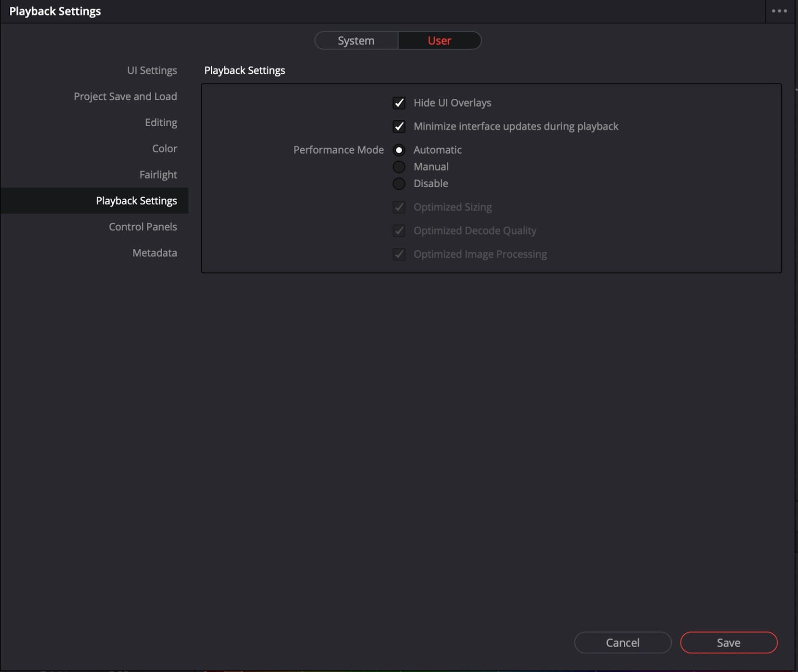The image size is (798, 672).
Task: Open the Color settings page
Action: click(164, 148)
